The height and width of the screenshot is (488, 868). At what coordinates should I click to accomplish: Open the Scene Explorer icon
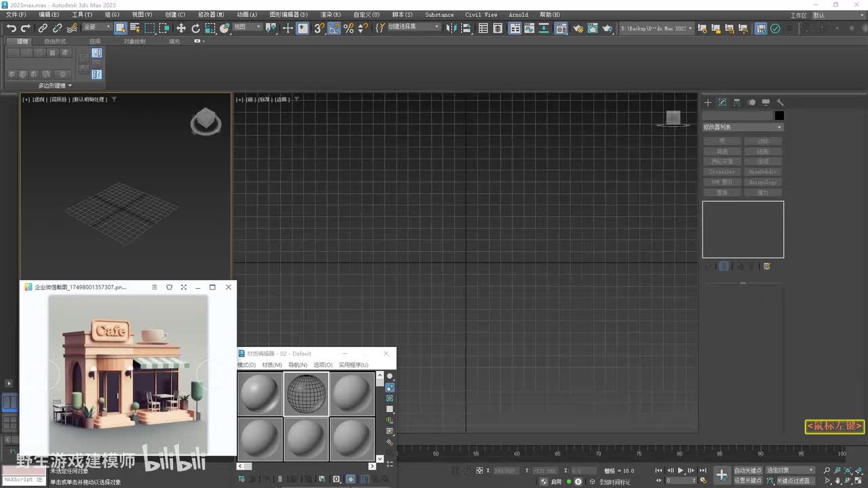click(x=483, y=28)
